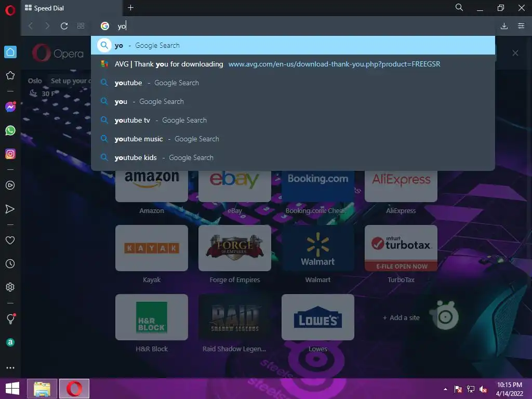Open the Windows Start button
532x399 pixels.
point(12,389)
